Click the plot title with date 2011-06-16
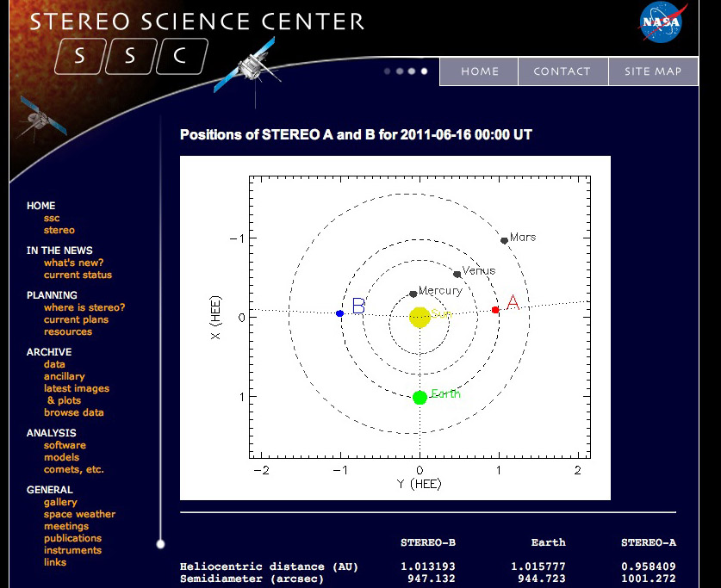The image size is (721, 588). pos(356,134)
